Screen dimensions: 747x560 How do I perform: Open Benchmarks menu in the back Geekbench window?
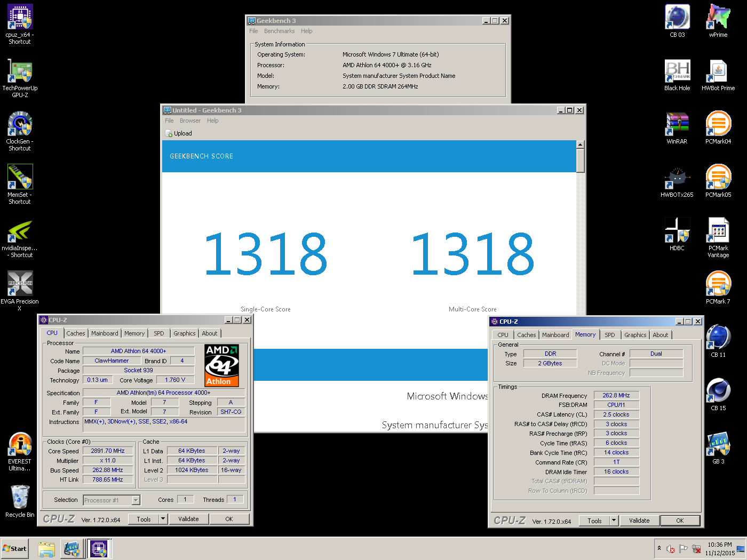(x=279, y=31)
